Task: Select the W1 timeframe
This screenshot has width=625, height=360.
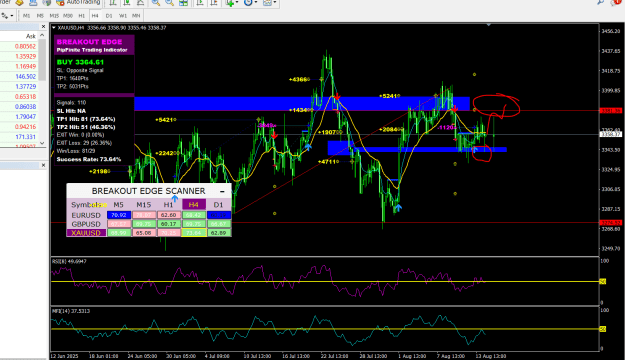Action: [x=123, y=16]
